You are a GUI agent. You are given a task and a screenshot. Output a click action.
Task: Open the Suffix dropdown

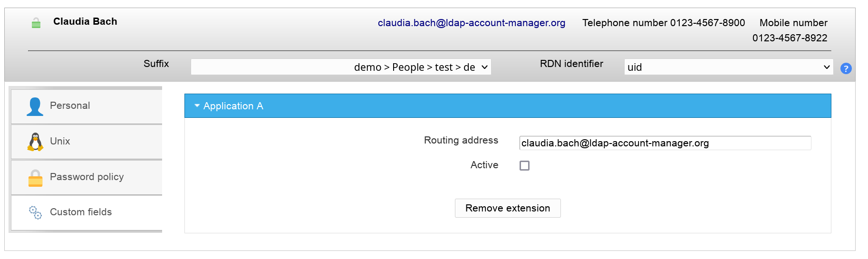[x=340, y=67]
